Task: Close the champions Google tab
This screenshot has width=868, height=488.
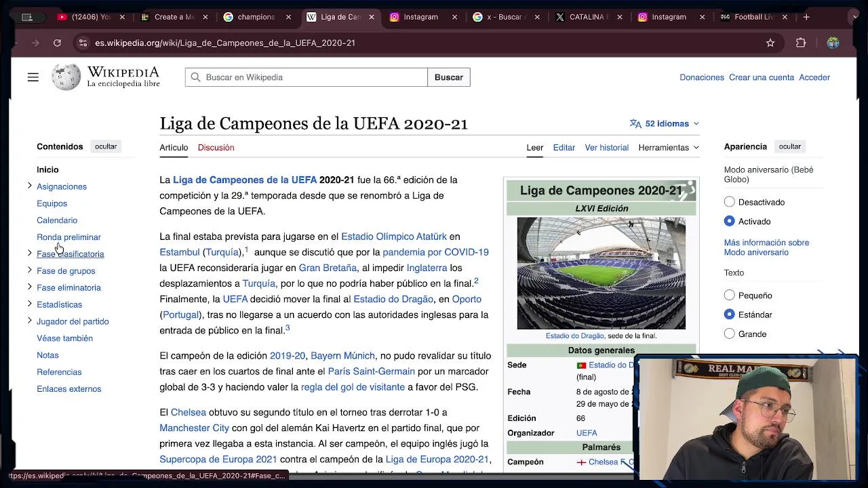Action: click(x=288, y=17)
